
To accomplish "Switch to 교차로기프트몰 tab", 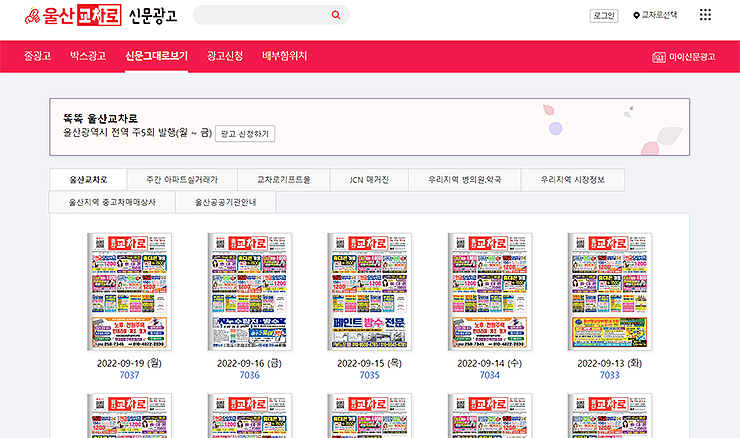I will 284,179.
